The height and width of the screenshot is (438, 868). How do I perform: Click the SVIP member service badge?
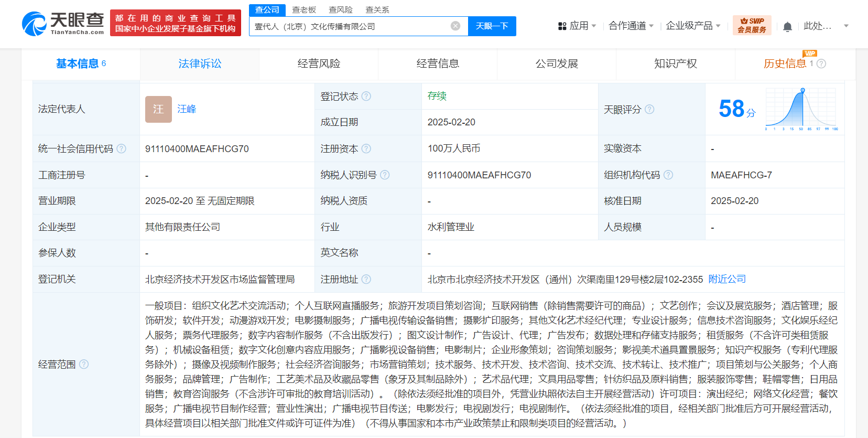(752, 26)
